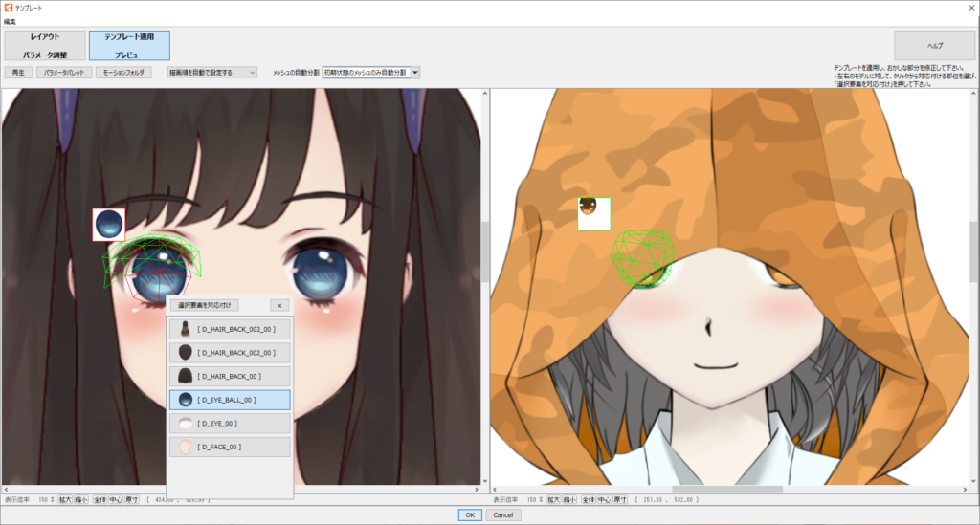
Task: Click the D_FACE_00 face icon
Action: click(185, 447)
